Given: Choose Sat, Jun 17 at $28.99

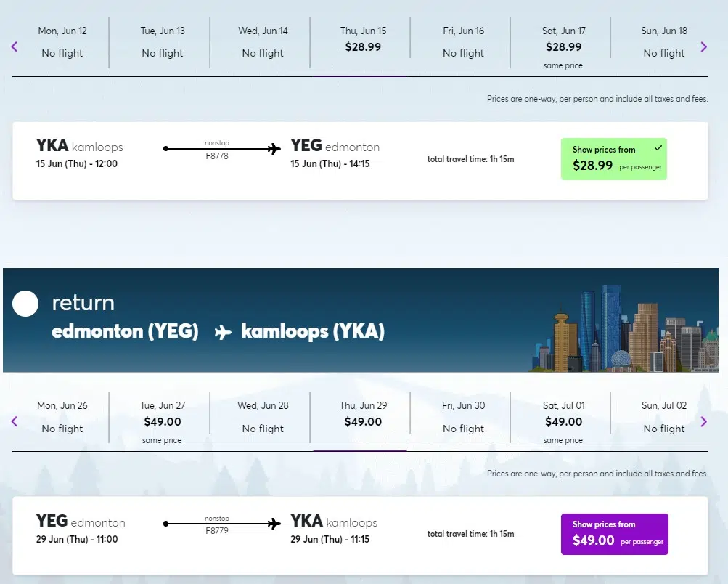Looking at the screenshot, I should coord(563,46).
